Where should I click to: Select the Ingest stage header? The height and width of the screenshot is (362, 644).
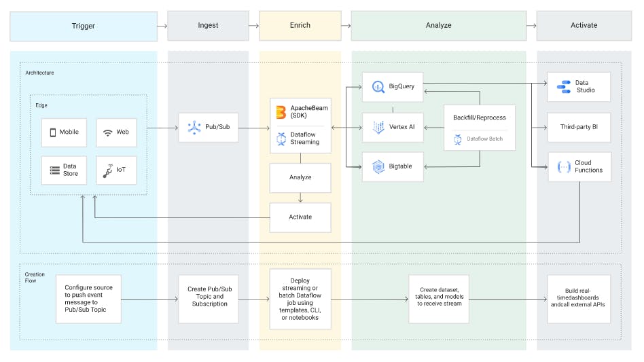coord(208,25)
